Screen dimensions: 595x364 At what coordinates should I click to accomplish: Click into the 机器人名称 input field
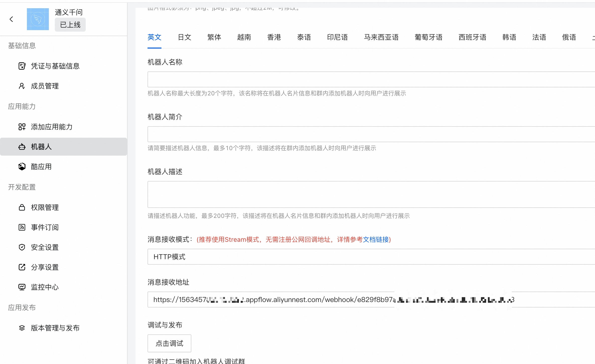tap(371, 79)
